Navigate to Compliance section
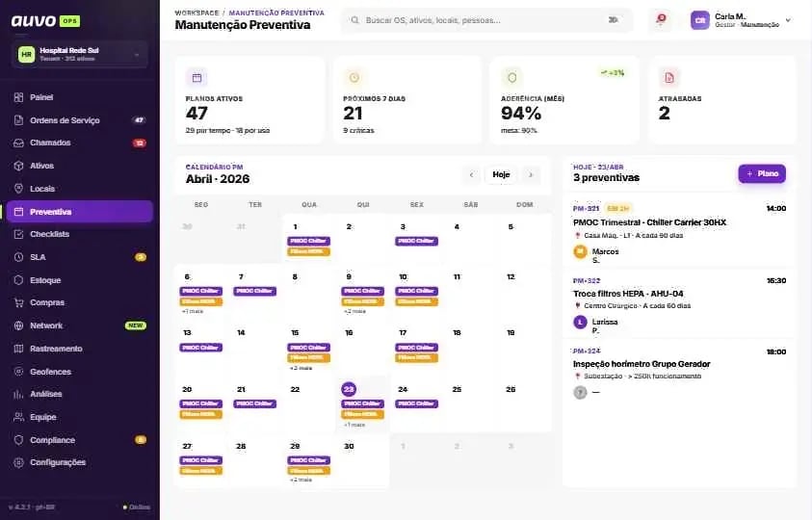Viewport: 812px width, 520px height. pyautogui.click(x=80, y=440)
